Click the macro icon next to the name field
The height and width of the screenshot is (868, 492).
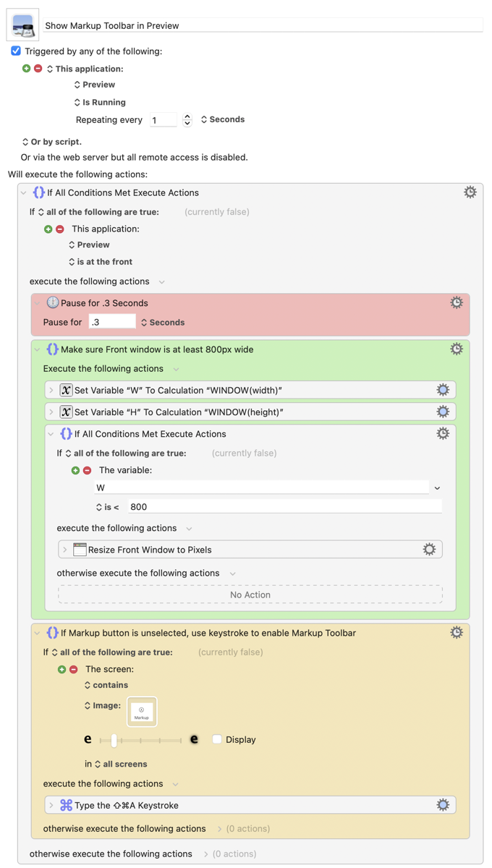22,26
